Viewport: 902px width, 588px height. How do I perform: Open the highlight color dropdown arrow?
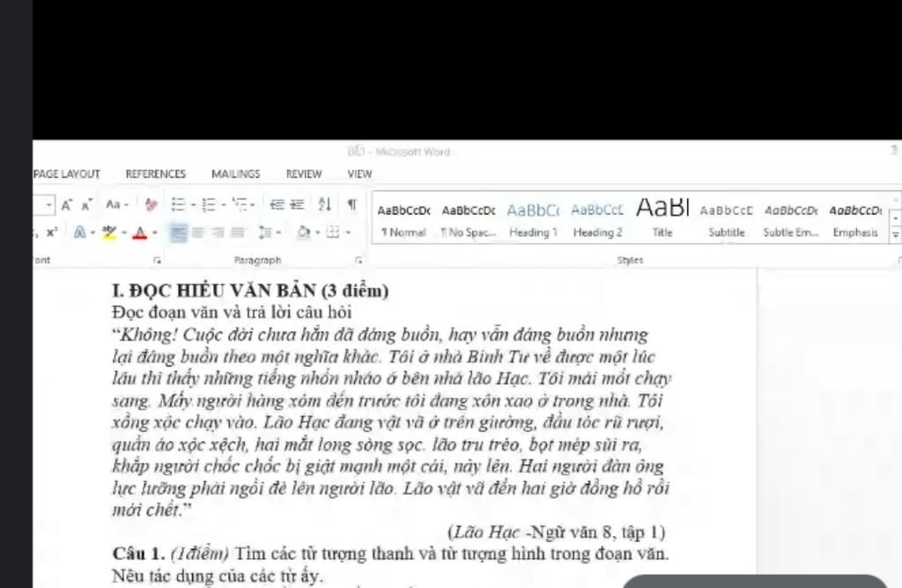pyautogui.click(x=123, y=232)
